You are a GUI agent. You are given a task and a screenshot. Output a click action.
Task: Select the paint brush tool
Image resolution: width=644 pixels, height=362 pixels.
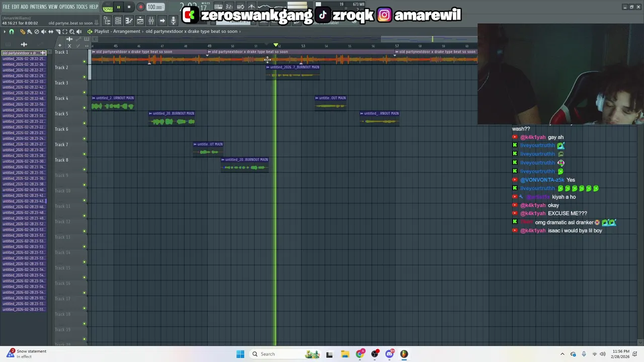pyautogui.click(x=30, y=32)
